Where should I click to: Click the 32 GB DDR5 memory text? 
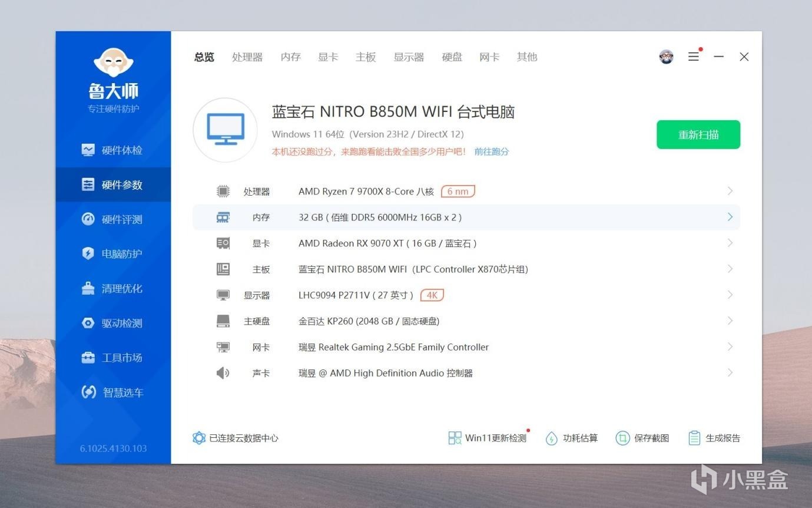[380, 217]
